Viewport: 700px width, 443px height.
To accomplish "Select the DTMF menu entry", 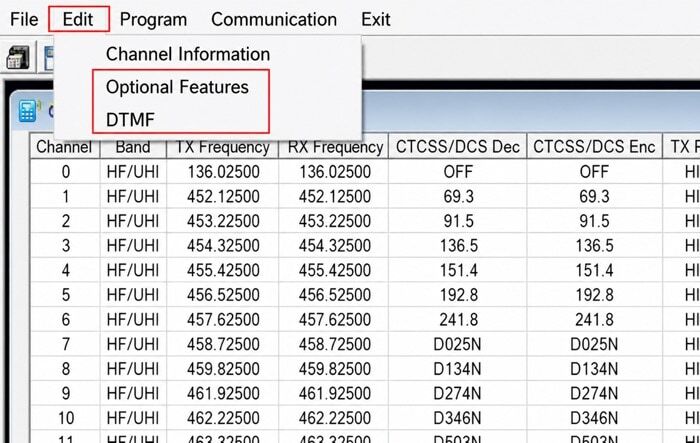I will (x=130, y=120).
